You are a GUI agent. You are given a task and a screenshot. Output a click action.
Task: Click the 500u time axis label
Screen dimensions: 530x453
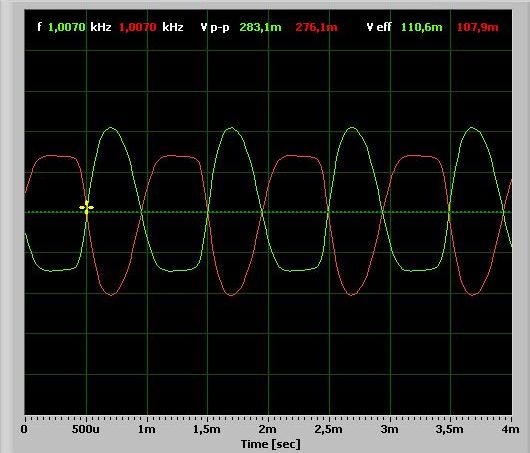pyautogui.click(x=86, y=429)
